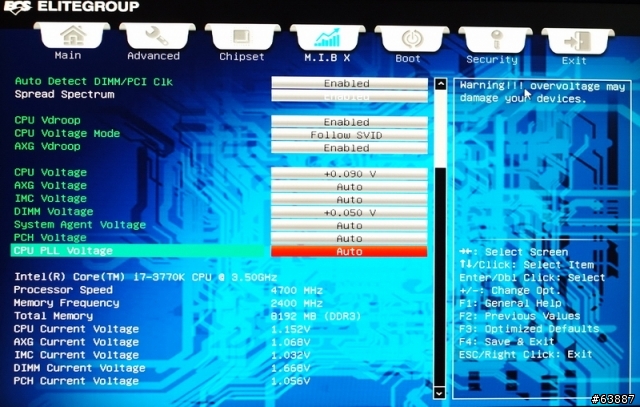The image size is (640, 407).
Task: Select the AXG Voltage label
Action: (x=51, y=186)
